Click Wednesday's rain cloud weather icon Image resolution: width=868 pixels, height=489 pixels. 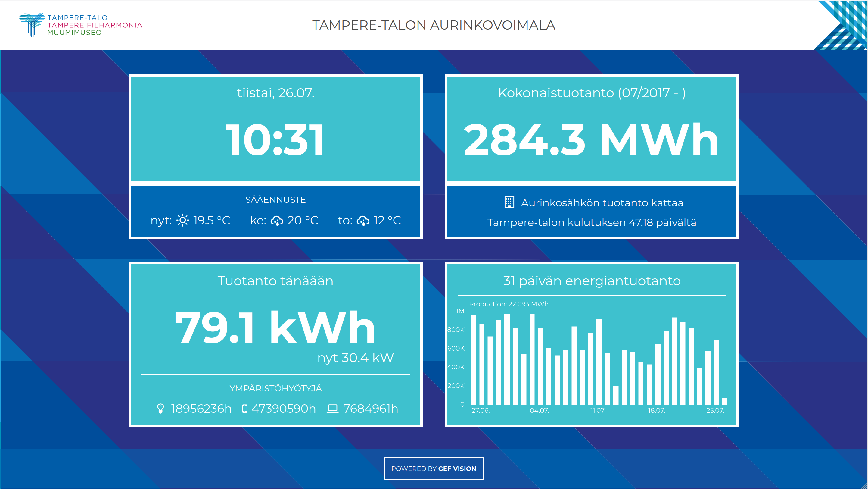pyautogui.click(x=277, y=221)
